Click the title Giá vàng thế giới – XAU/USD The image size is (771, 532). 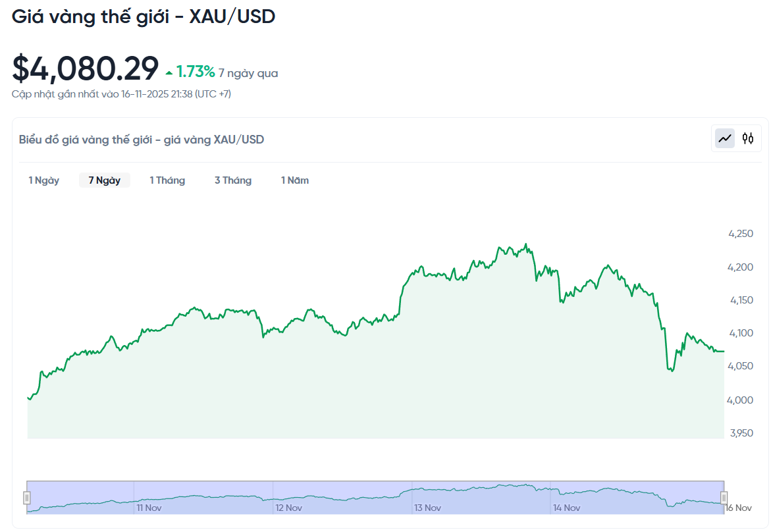(x=144, y=16)
